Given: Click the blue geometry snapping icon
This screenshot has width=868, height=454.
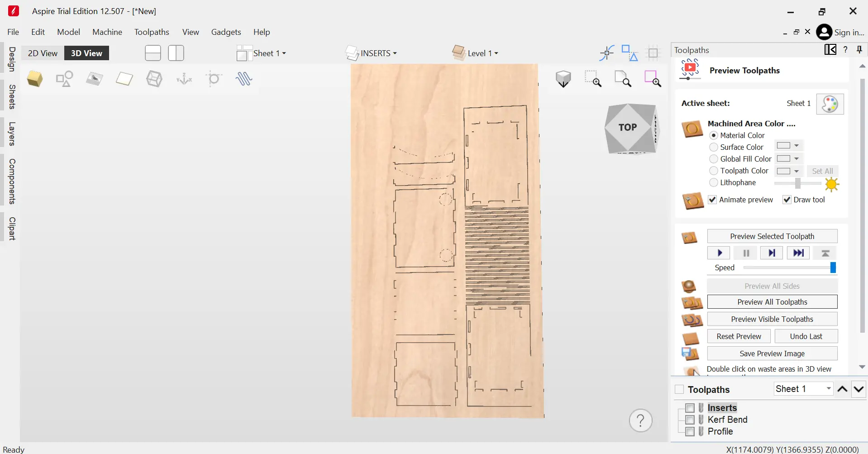Looking at the screenshot, I should pyautogui.click(x=630, y=53).
